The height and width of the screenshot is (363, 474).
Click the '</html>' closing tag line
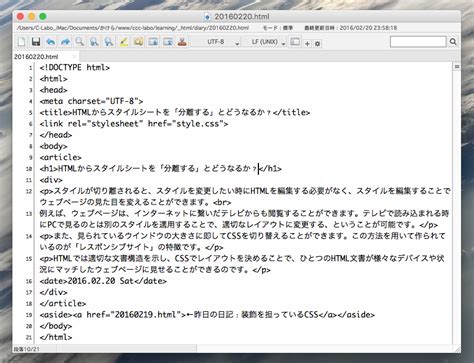(56, 337)
